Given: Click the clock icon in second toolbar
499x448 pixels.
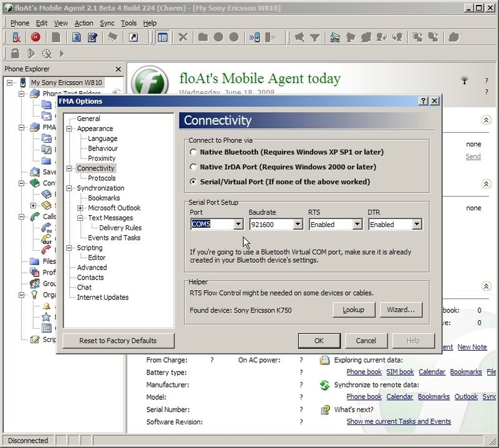Looking at the screenshot, I should [47, 54].
